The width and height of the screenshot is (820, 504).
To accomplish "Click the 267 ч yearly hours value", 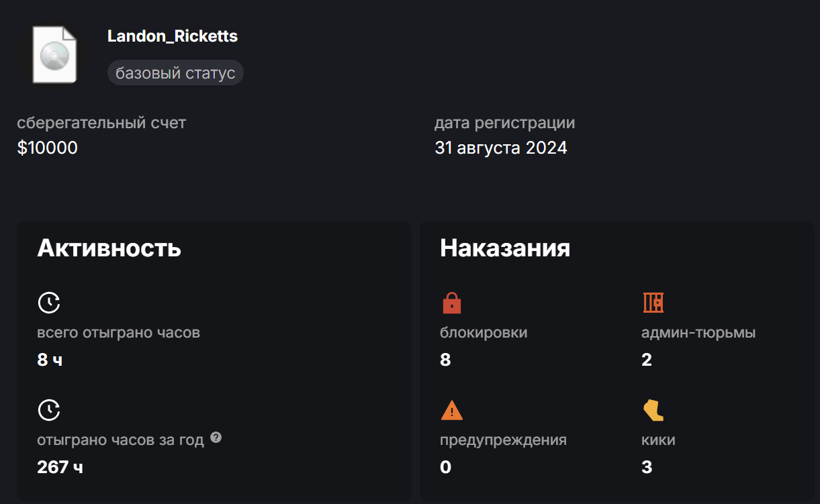I will click(x=60, y=467).
